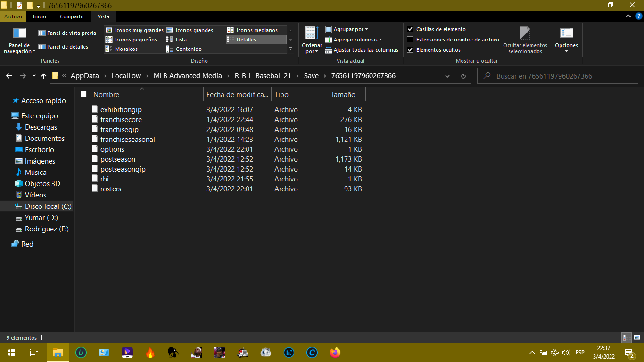Image resolution: width=644 pixels, height=362 pixels.
Task: Open Yumar (D:) drive
Action: 41,217
